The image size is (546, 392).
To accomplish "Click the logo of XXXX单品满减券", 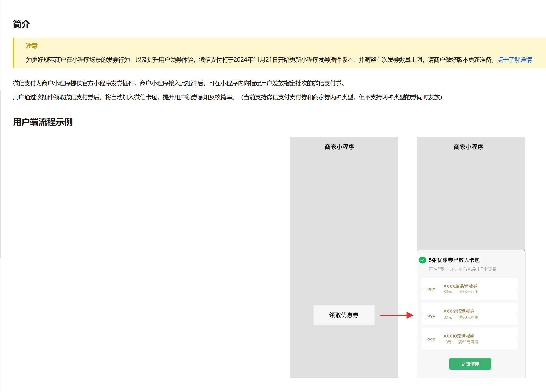I will 431,289.
